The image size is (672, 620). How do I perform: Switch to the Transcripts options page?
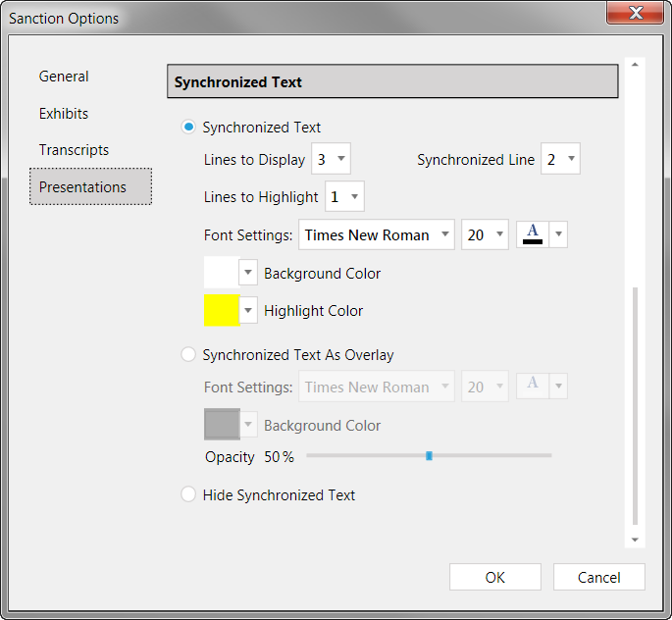pyautogui.click(x=74, y=150)
